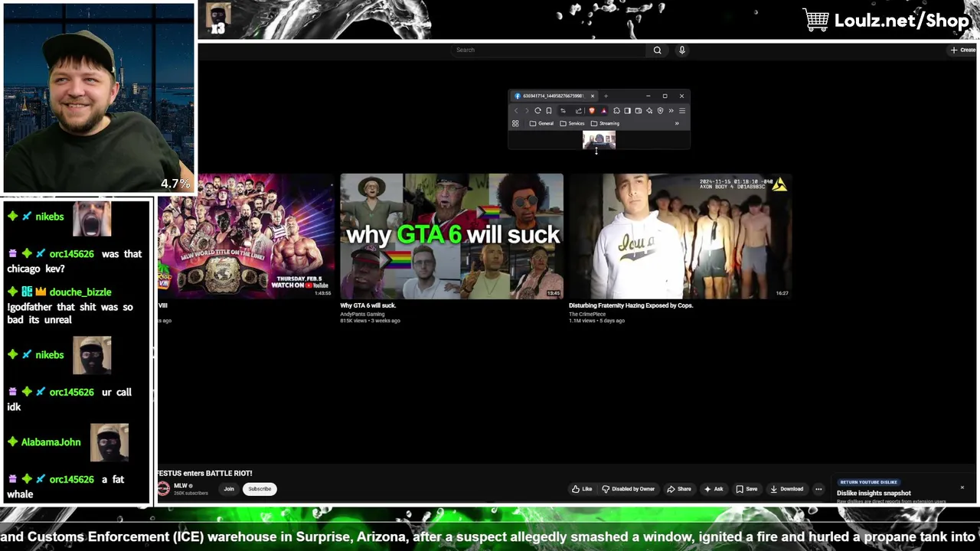Image resolution: width=980 pixels, height=551 pixels.
Task: Expand the overflow toolbar chevrons
Action: click(671, 111)
